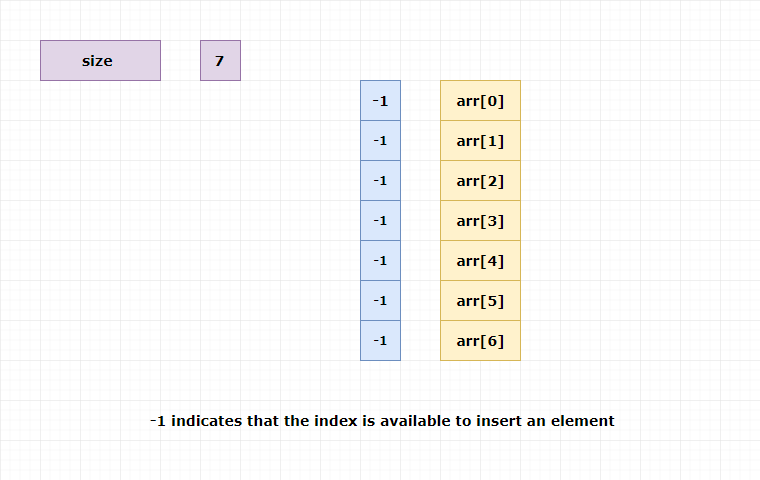Click the purple box containing 7
The image size is (760, 480).
pyautogui.click(x=221, y=61)
